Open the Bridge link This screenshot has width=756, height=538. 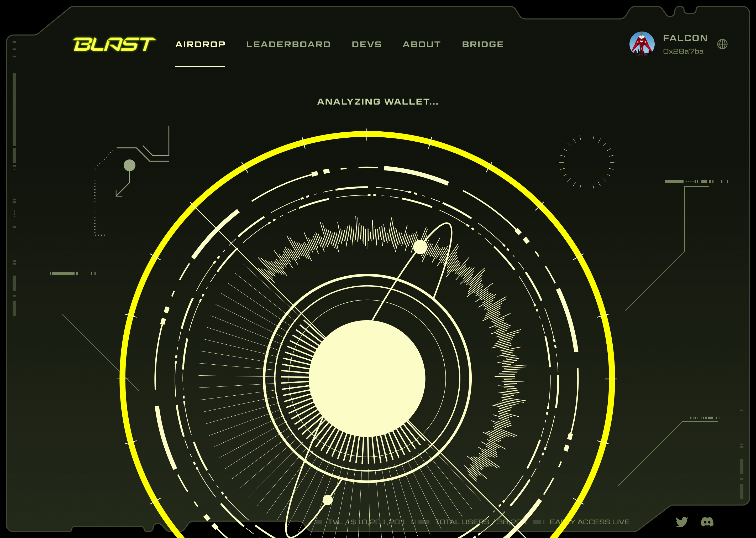483,44
